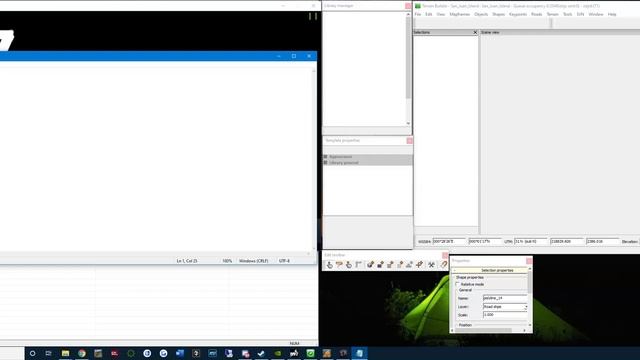Click Terrain Builder green title bar icon
The image size is (640, 360).
coord(418,6)
